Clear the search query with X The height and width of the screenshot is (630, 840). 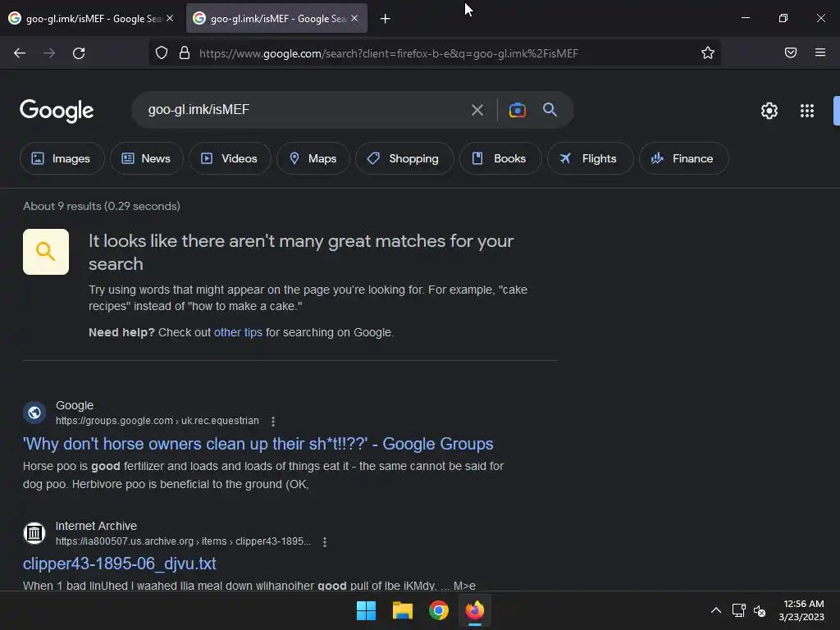click(x=477, y=111)
